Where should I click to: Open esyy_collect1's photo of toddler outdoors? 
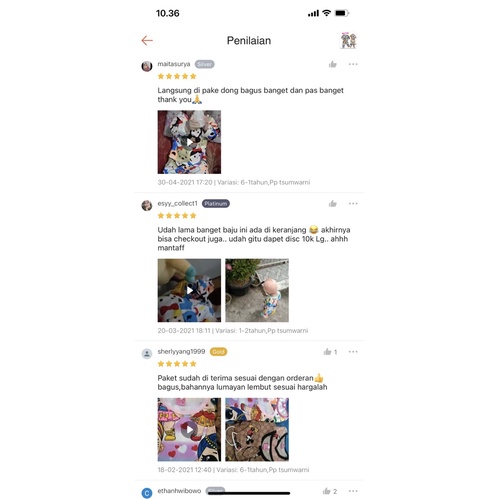(257, 290)
